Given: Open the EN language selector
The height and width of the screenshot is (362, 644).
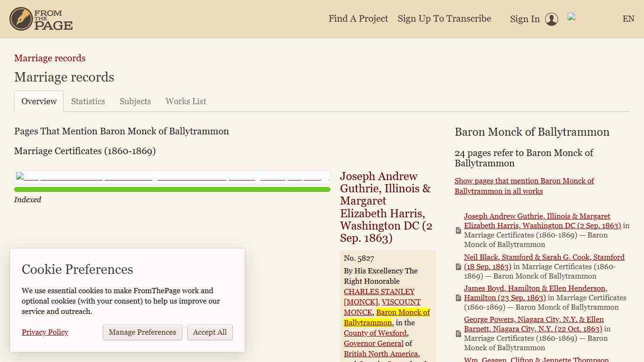Looking at the screenshot, I should coord(628,19).
